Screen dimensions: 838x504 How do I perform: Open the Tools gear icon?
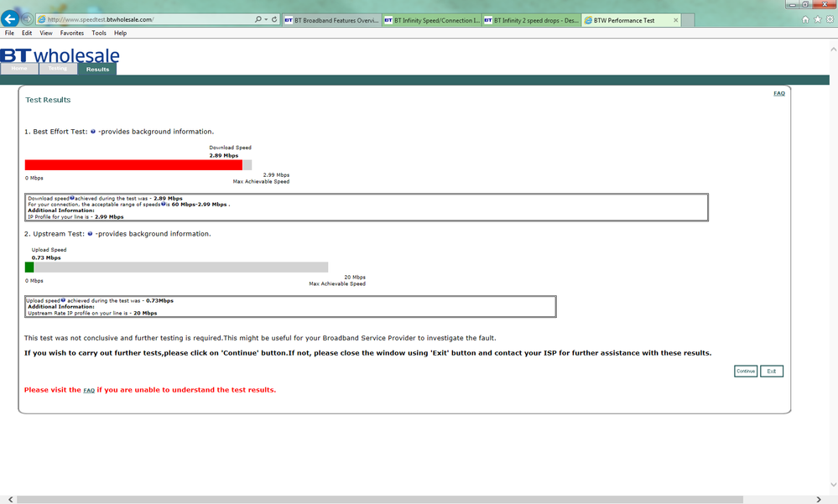coord(830,19)
